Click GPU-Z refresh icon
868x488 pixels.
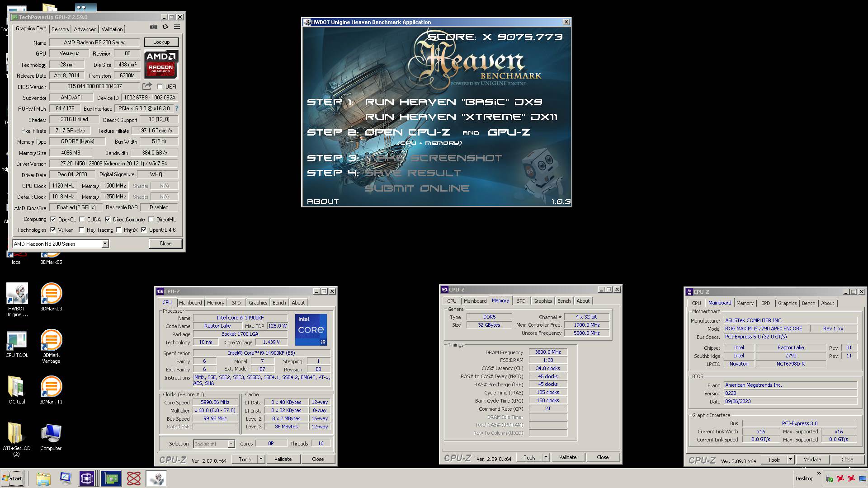tap(165, 27)
